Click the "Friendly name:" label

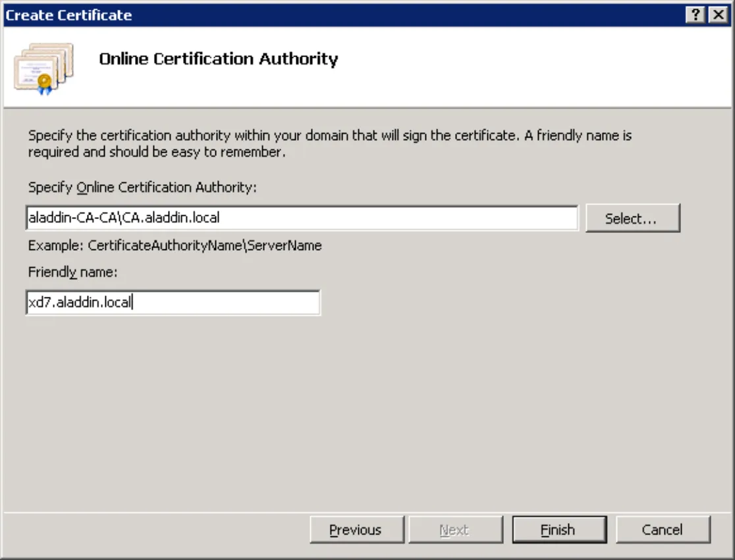coord(72,272)
